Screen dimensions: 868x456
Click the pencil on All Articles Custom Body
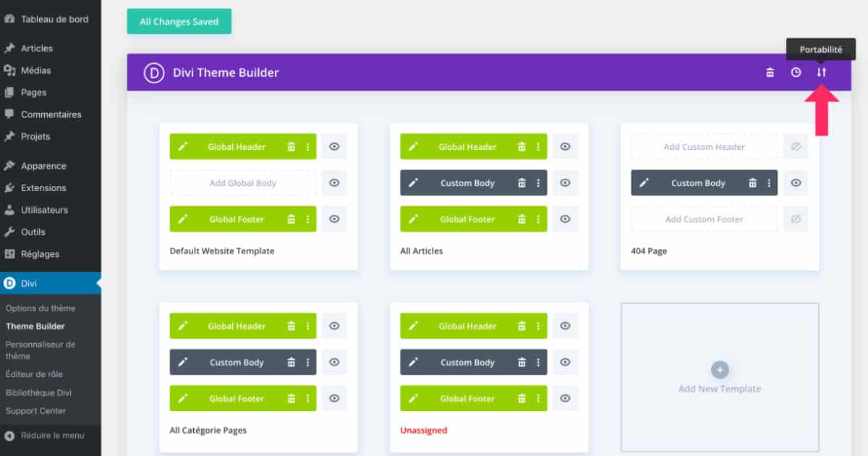[x=413, y=183]
